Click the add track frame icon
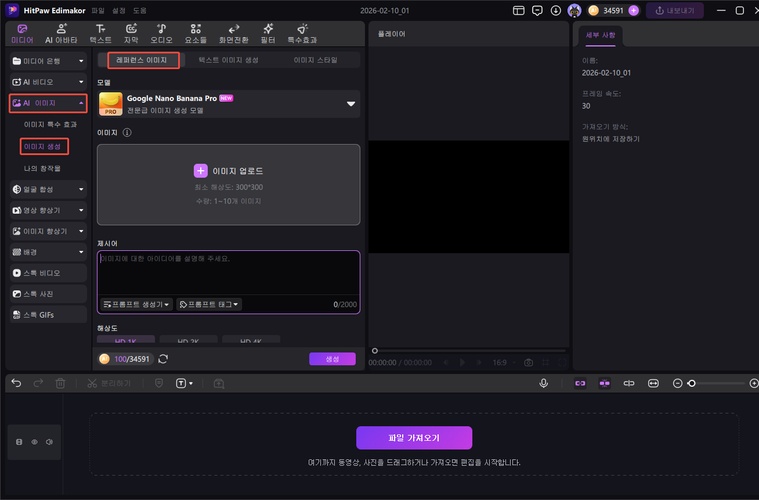Screen dimensions: 759x500 click(219, 384)
